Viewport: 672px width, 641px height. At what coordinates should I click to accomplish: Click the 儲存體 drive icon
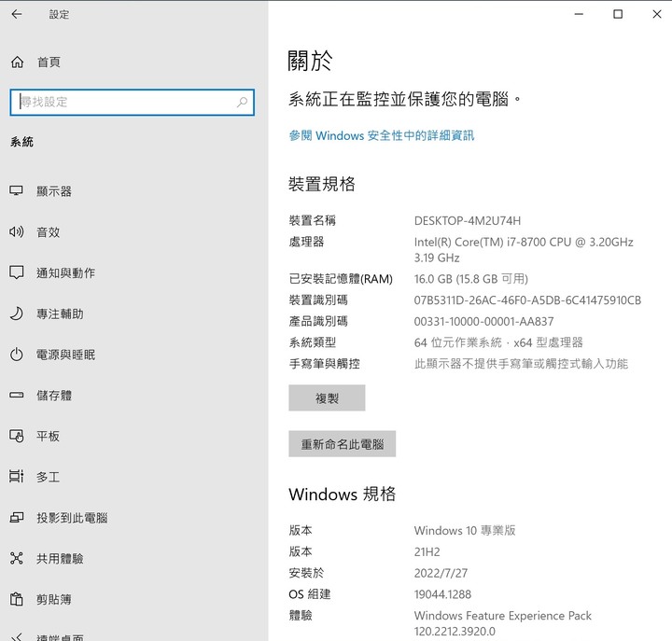click(16, 395)
